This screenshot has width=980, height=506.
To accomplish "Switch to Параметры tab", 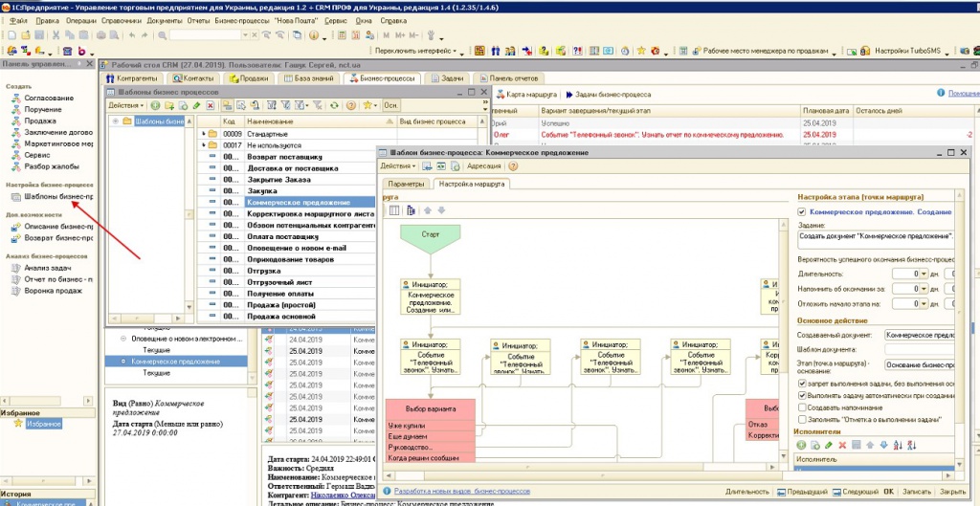I will pos(407,185).
